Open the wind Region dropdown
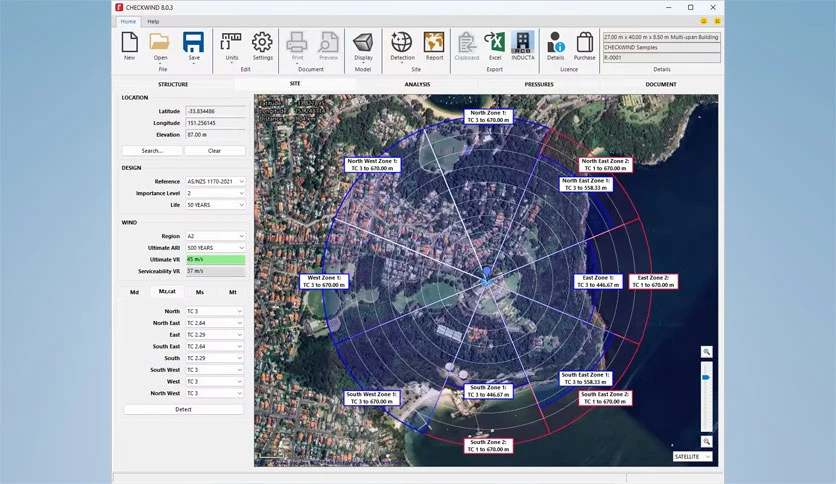 pyautogui.click(x=215, y=236)
